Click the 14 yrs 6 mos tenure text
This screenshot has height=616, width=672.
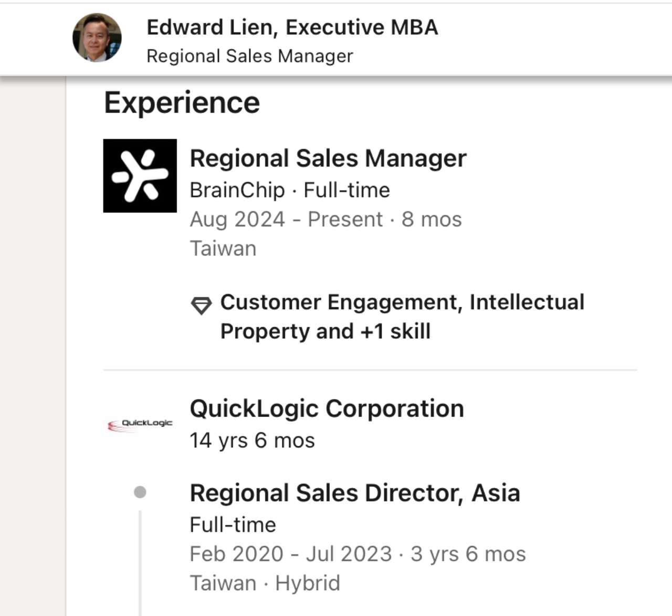(x=252, y=441)
